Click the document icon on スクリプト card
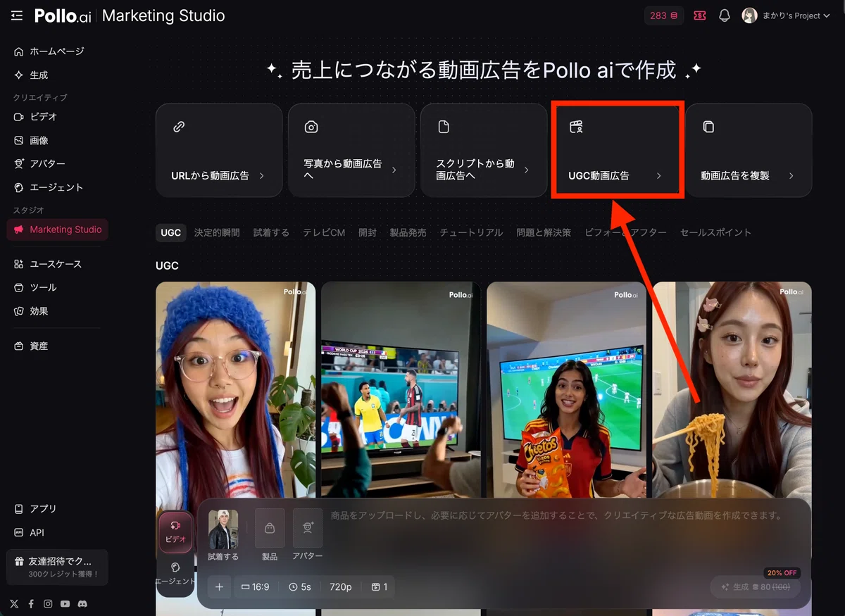 coord(444,127)
